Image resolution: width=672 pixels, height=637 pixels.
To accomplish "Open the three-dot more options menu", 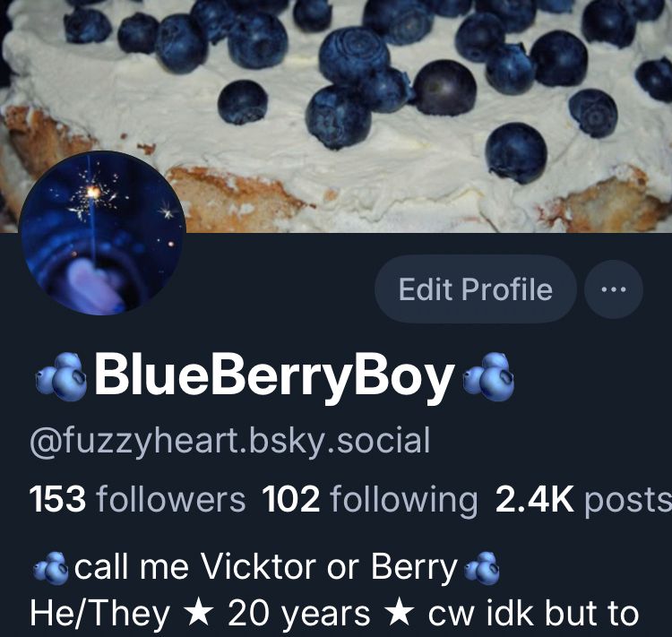I will pos(614,289).
